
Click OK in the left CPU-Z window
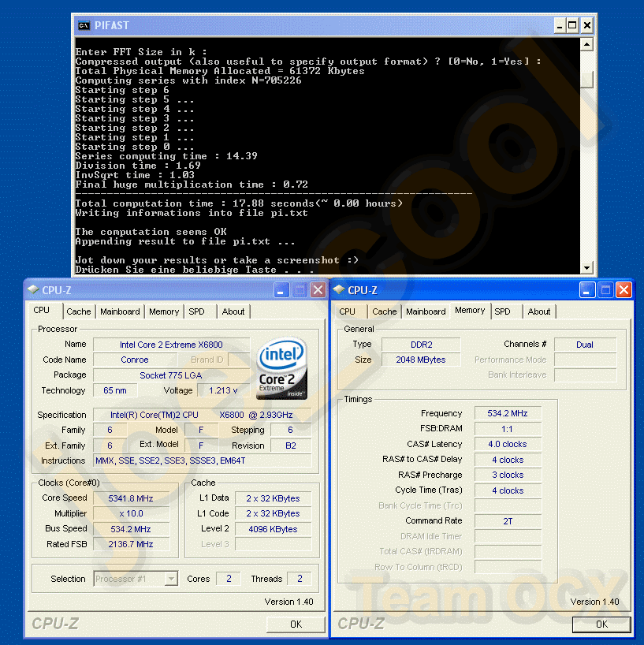coord(296,624)
